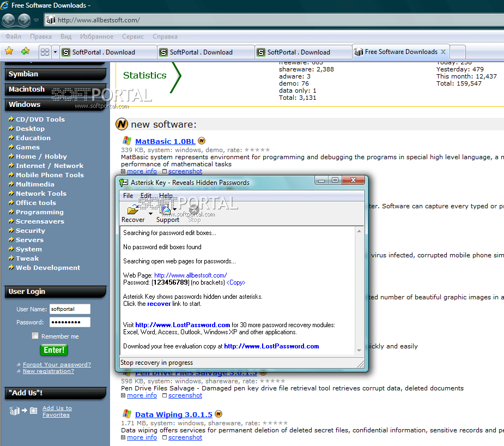Click the New registration? link
The height and width of the screenshot is (446, 504).
48,371
